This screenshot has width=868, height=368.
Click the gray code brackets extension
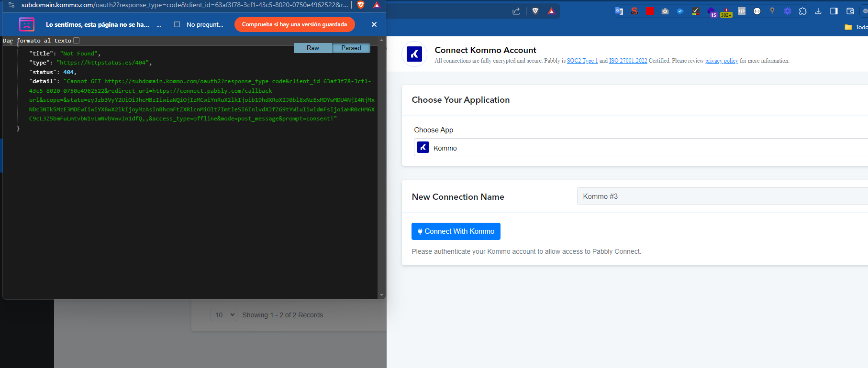tap(742, 11)
